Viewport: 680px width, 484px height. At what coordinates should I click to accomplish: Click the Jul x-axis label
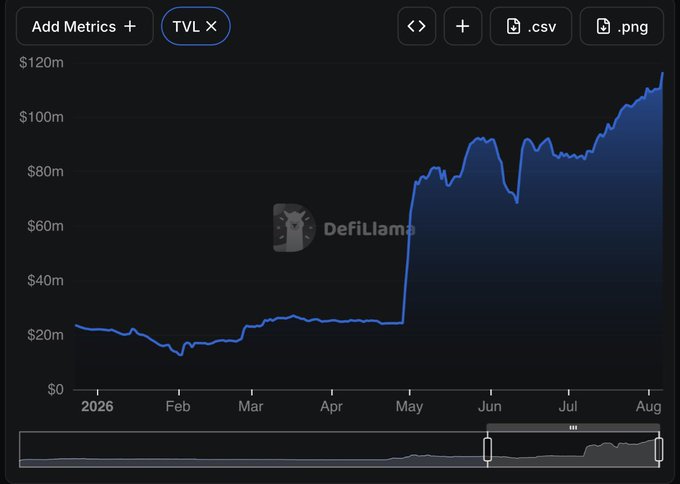pos(568,406)
